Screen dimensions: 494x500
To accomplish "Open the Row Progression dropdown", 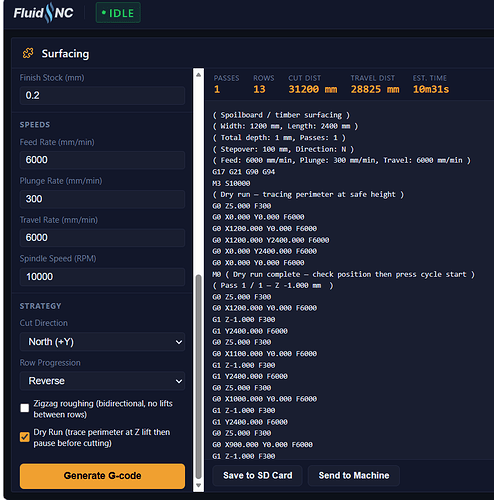I will click(x=102, y=381).
